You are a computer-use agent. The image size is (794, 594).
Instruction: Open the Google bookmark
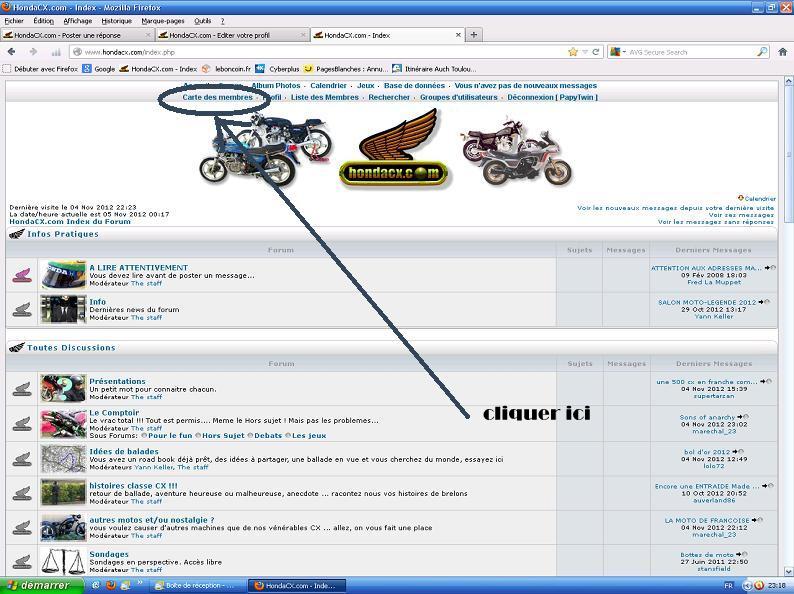(x=99, y=69)
